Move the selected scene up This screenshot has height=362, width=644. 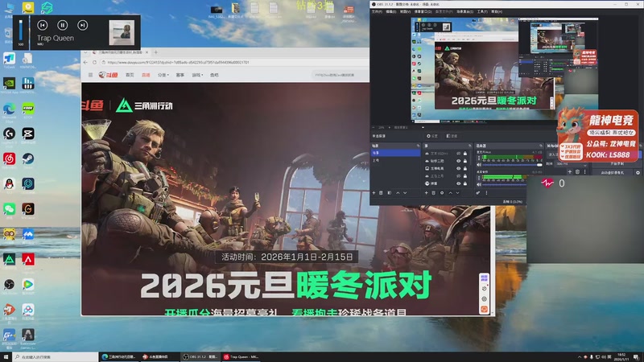click(x=398, y=193)
